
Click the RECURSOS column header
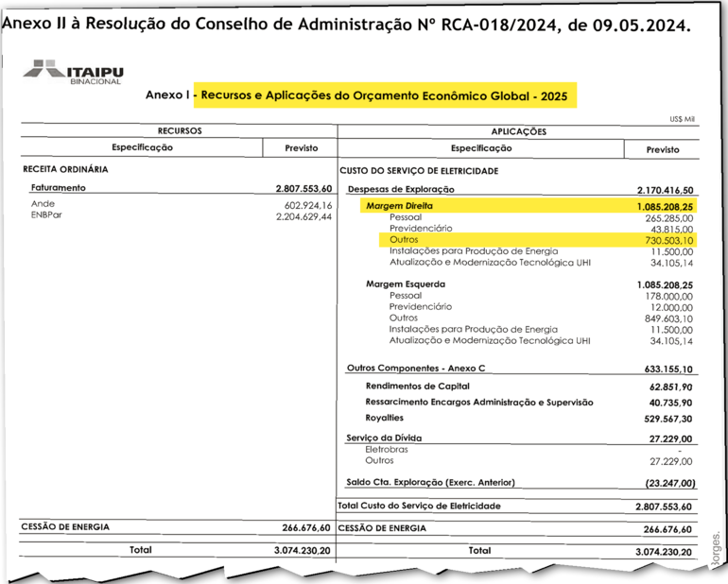[x=180, y=131]
